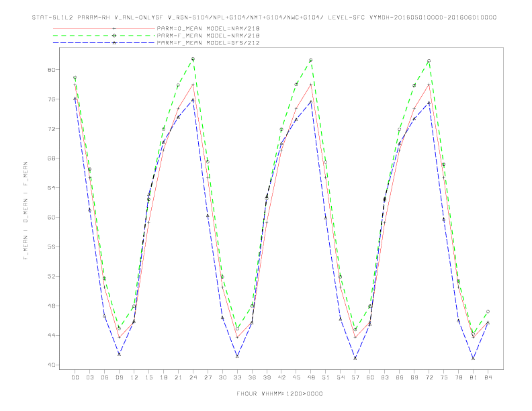Click x-axis tick label 81

[x=474, y=377]
